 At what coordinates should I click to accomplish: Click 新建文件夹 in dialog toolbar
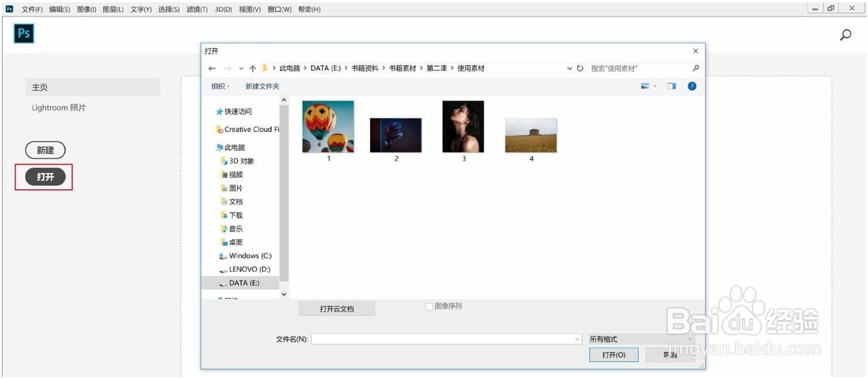[x=263, y=87]
